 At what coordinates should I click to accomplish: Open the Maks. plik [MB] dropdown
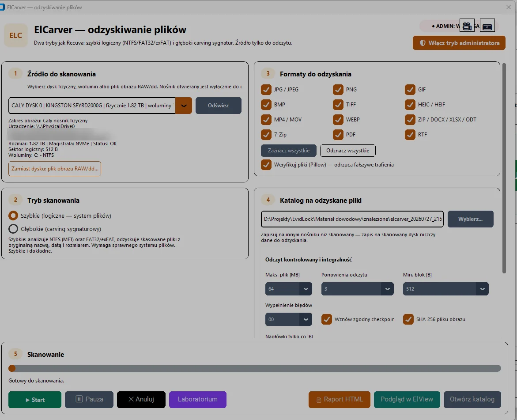pos(288,289)
